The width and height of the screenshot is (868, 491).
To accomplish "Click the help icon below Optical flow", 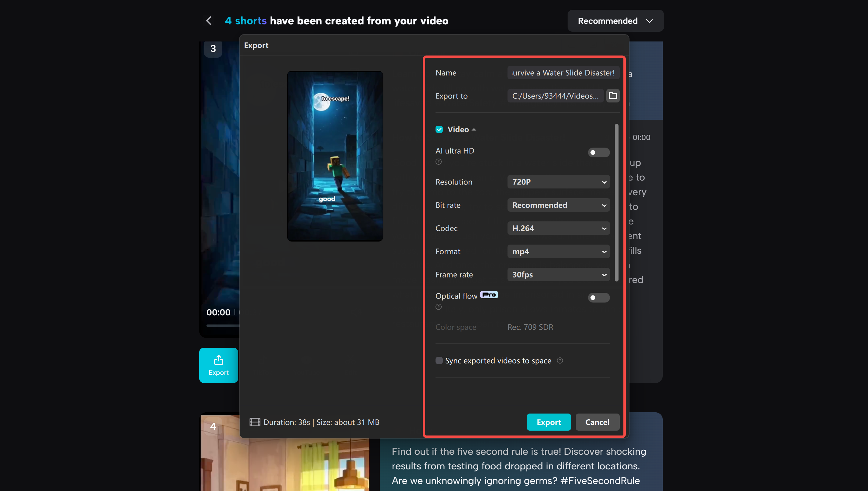I will pyautogui.click(x=438, y=307).
